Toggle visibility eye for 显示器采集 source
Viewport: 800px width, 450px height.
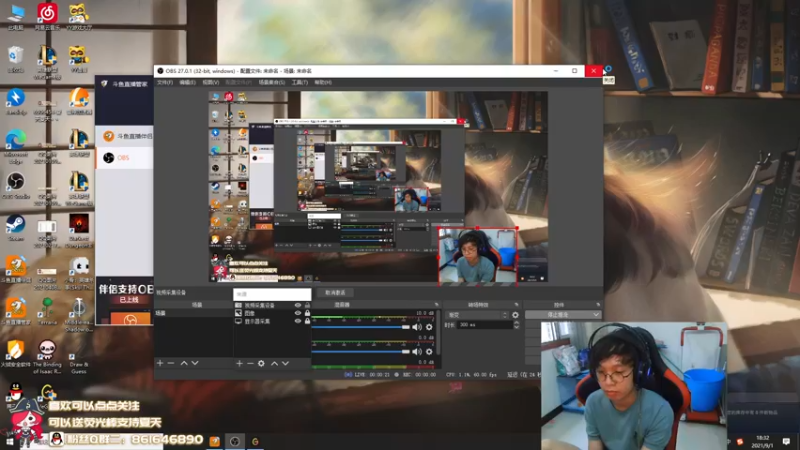point(298,321)
